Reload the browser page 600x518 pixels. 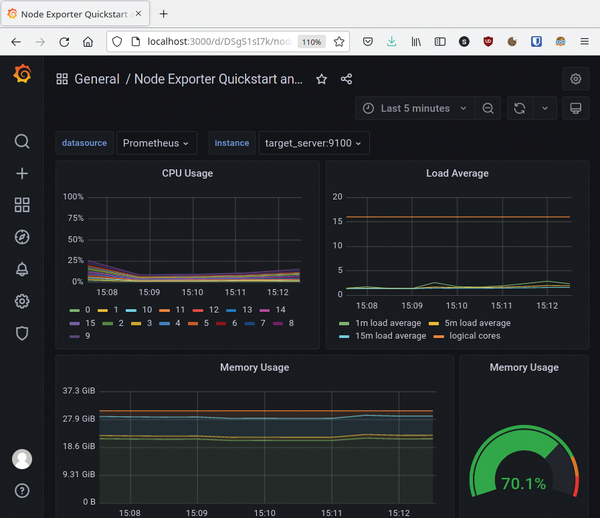tap(64, 42)
